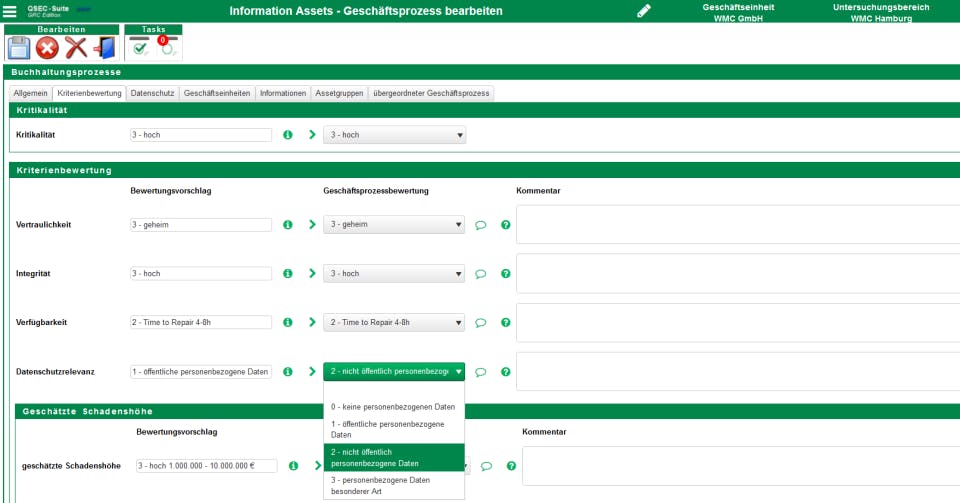960x503 pixels.
Task: Click the Vertraulichkeit comment text area
Action: pos(738,225)
